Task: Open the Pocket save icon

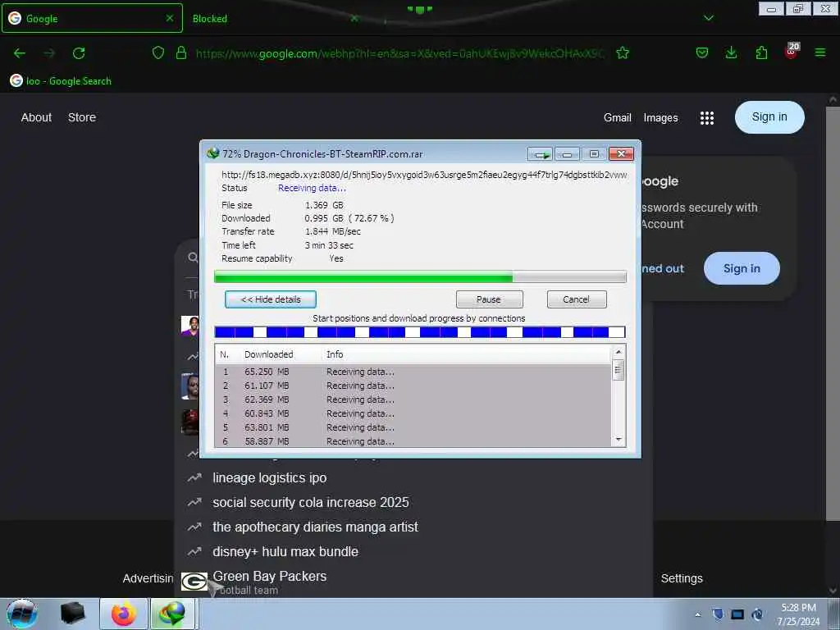Action: coord(702,52)
